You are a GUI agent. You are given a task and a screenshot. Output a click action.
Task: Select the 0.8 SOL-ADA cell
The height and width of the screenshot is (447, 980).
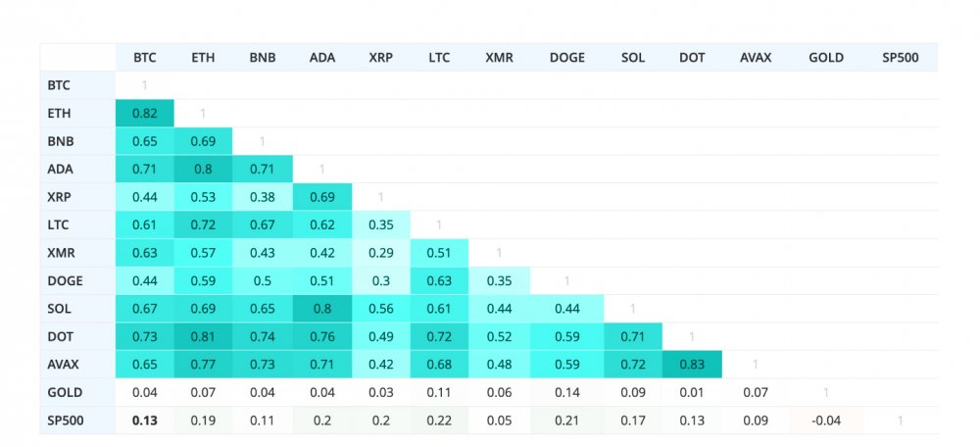point(322,308)
